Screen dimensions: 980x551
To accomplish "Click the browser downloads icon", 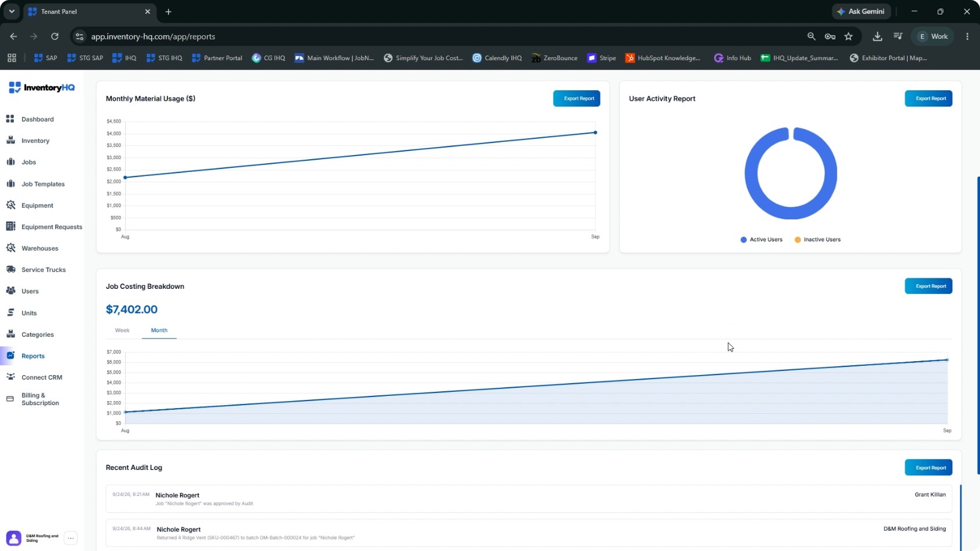I will coord(877,36).
